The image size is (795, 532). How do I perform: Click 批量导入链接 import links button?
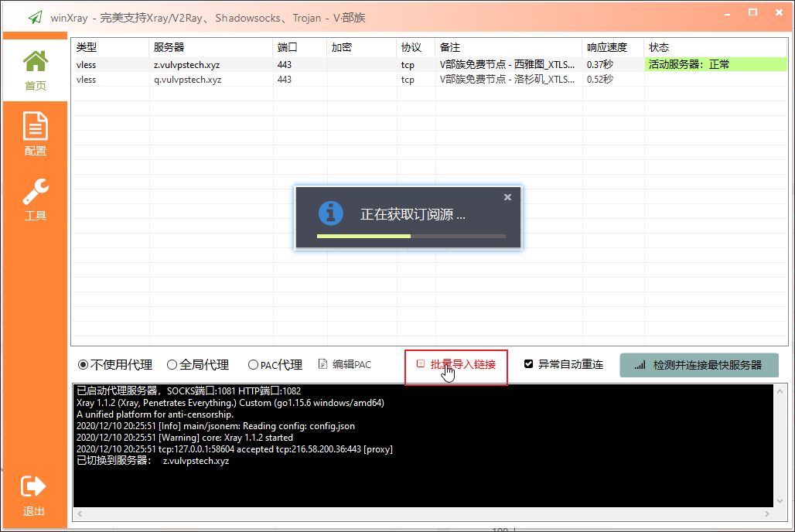[456, 364]
